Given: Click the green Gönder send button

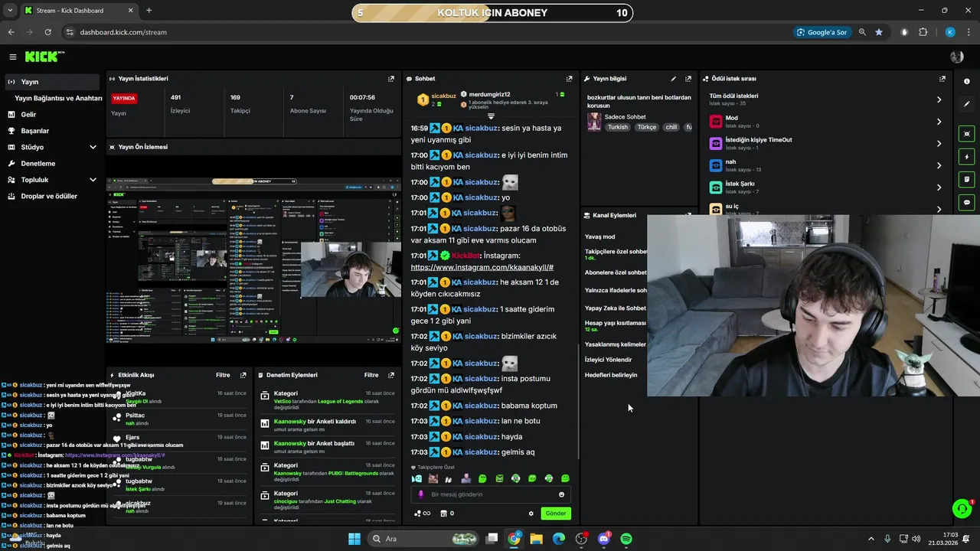Looking at the screenshot, I should [x=556, y=514].
